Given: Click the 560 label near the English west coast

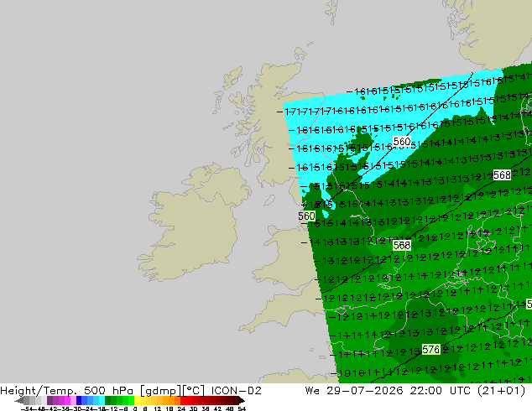Looking at the screenshot, I should click(x=307, y=216).
